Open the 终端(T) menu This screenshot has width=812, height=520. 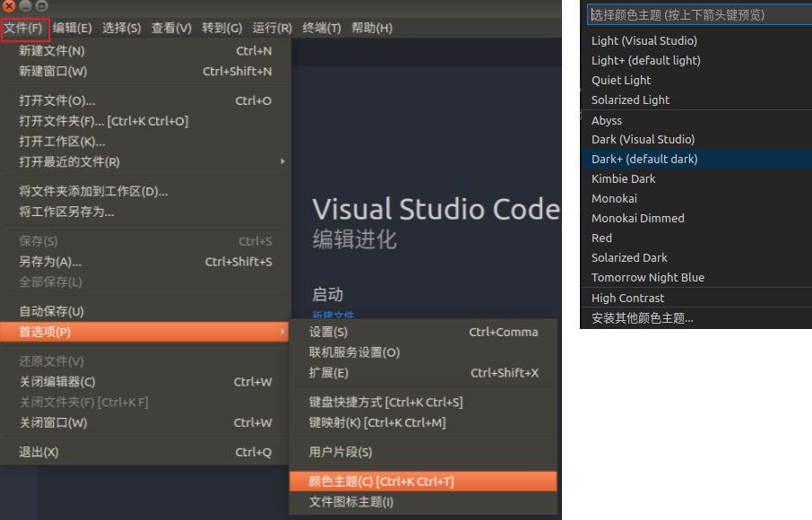click(x=322, y=28)
